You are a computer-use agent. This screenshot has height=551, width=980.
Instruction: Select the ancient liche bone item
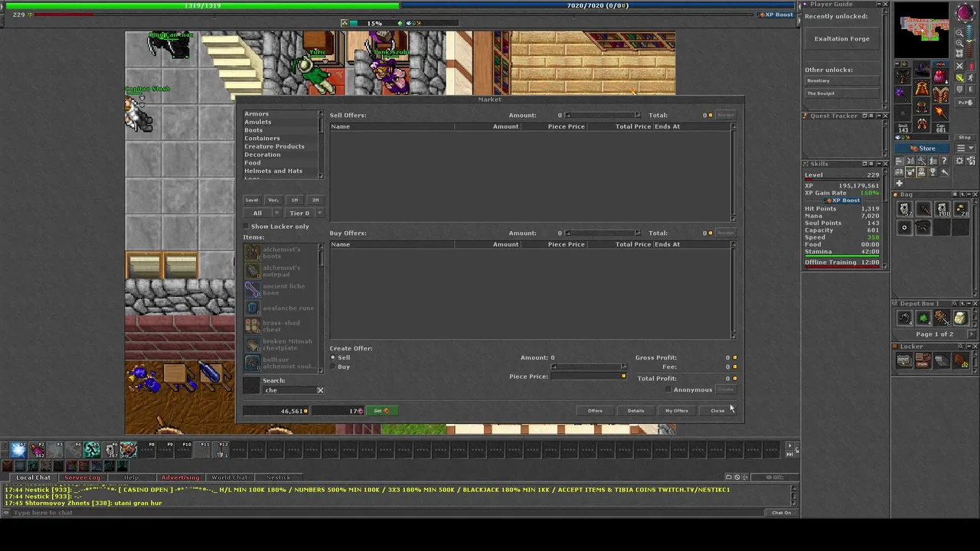pyautogui.click(x=282, y=289)
